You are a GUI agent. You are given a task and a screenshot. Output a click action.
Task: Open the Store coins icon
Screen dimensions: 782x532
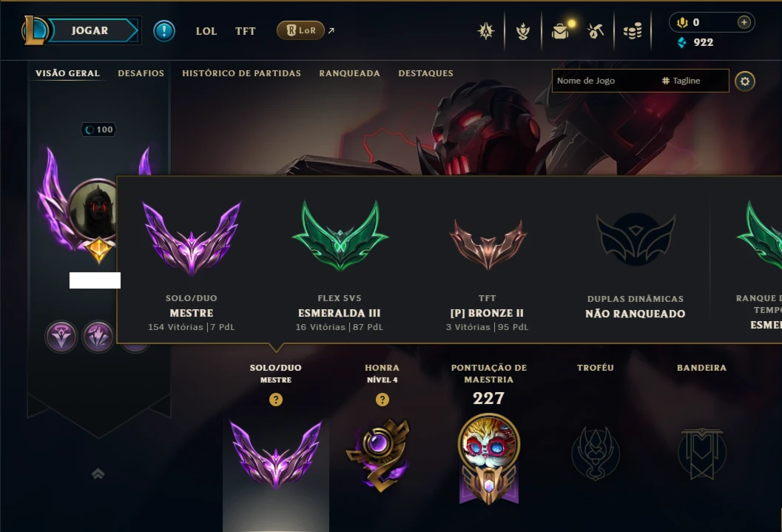click(633, 32)
